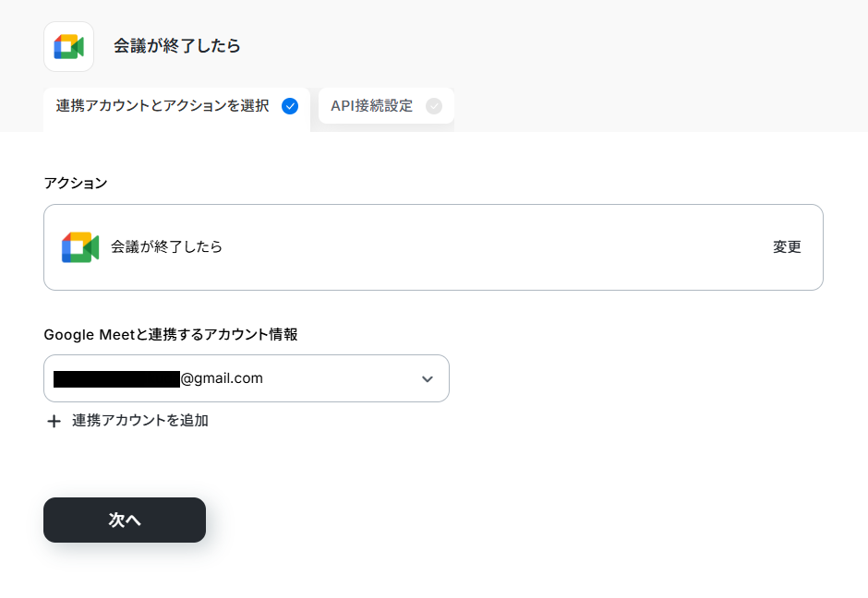Switch to the API接続設定 tab

(x=386, y=105)
